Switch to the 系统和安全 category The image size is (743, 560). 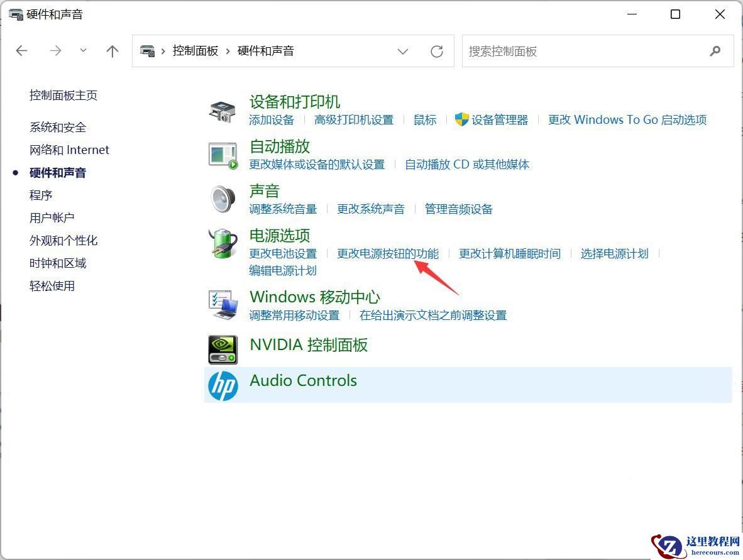pos(57,127)
